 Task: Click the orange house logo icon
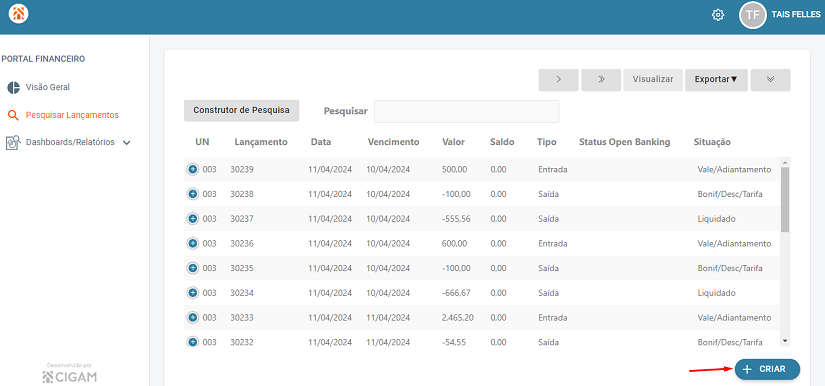(18, 14)
